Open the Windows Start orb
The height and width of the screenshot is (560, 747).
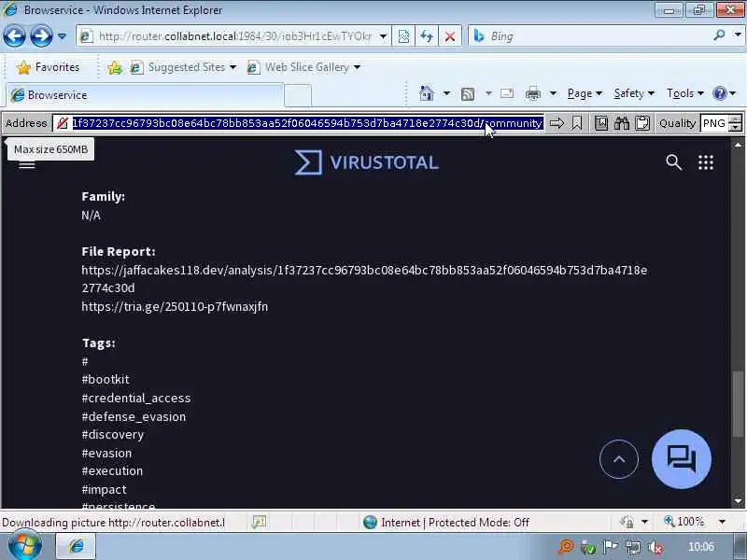tap(24, 546)
